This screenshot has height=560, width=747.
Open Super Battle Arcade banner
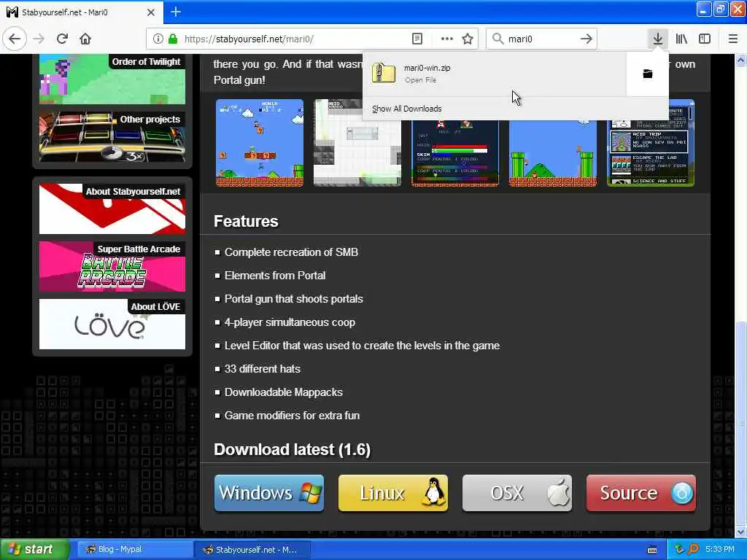112,266
